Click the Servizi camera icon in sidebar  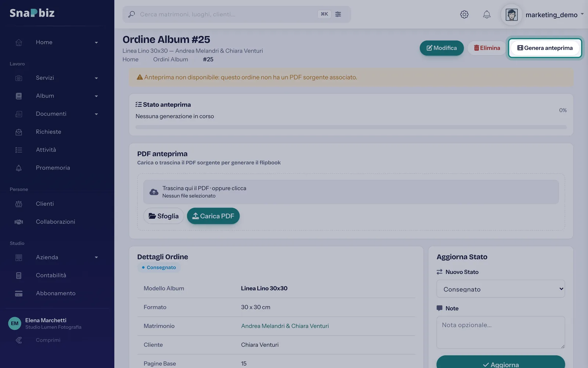19,78
